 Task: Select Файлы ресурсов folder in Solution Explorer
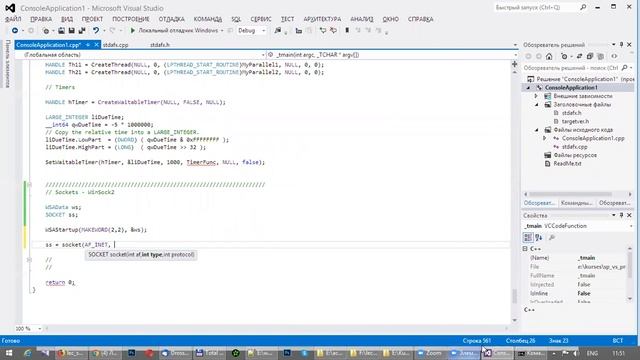tap(575, 155)
